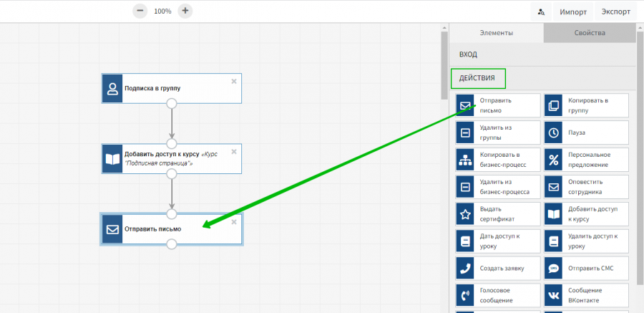
Task: Click the elements panel vertical scrollbar
Action: coord(444,64)
